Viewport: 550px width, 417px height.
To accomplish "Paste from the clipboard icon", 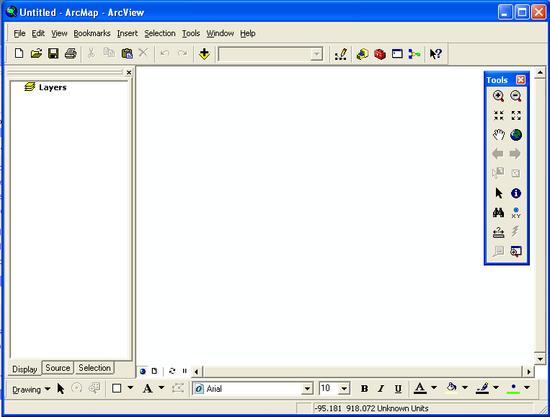I will tap(127, 54).
